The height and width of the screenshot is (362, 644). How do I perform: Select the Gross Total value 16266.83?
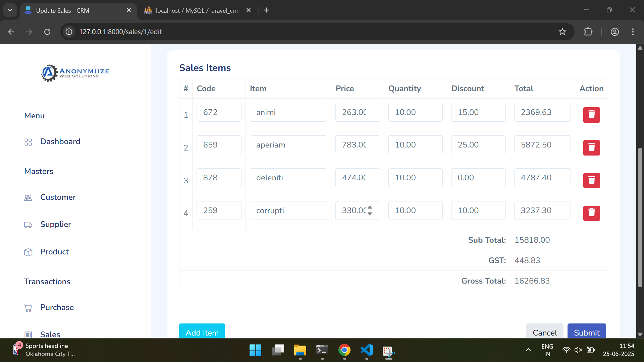(532, 281)
